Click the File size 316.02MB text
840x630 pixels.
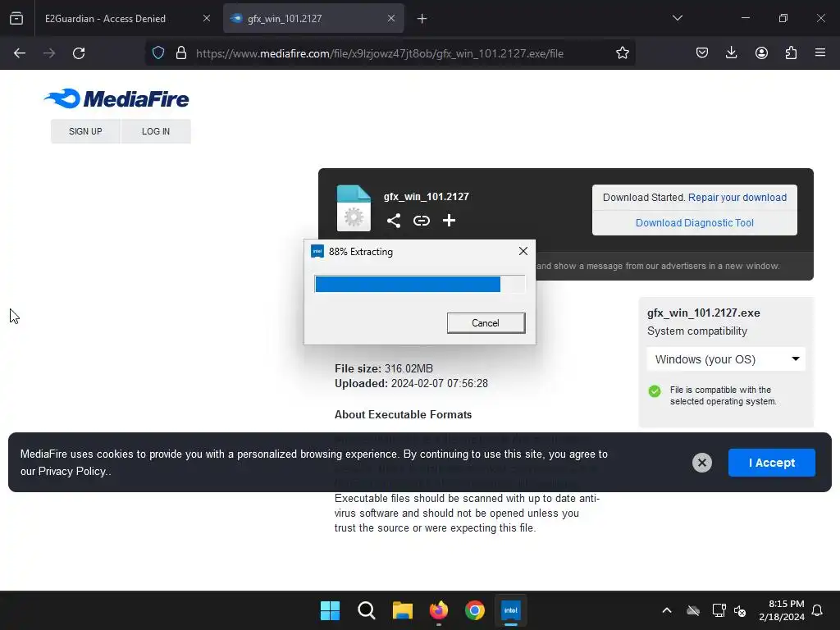pyautogui.click(x=384, y=368)
